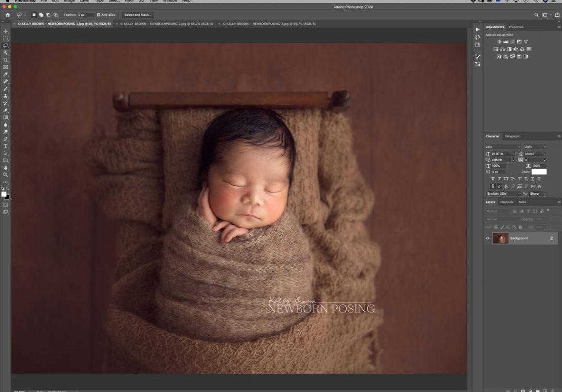Add a Curves adjustment layer
This screenshot has height=392, width=562.
click(x=513, y=41)
